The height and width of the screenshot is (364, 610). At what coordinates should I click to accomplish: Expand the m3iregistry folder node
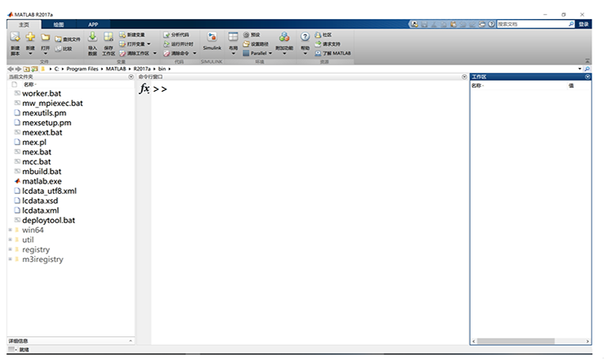[10, 260]
